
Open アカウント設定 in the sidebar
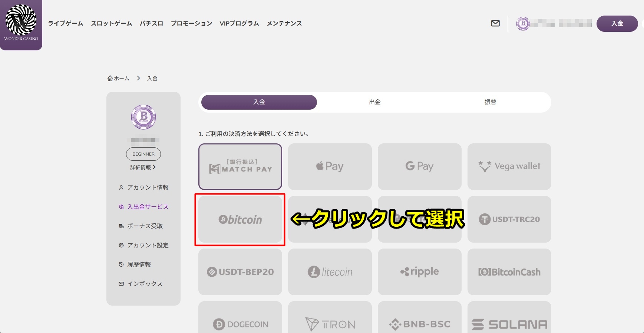(143, 245)
